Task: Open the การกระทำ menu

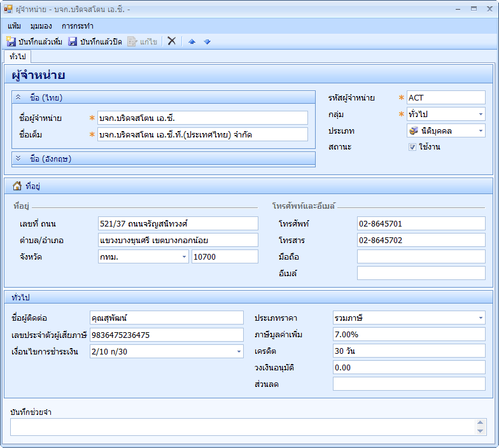Action: [78, 26]
